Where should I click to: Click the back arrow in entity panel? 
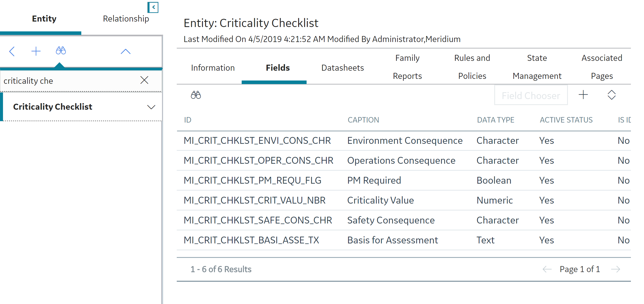(x=12, y=51)
